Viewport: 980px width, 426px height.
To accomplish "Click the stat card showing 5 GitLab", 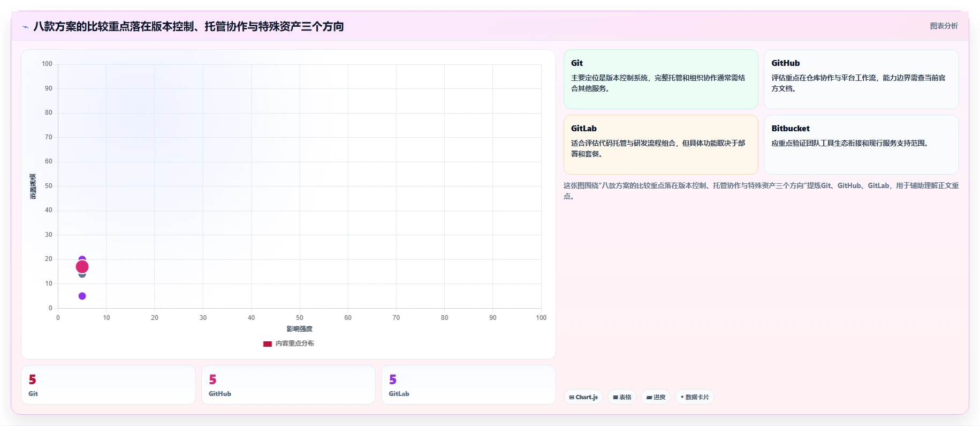I will (x=468, y=385).
